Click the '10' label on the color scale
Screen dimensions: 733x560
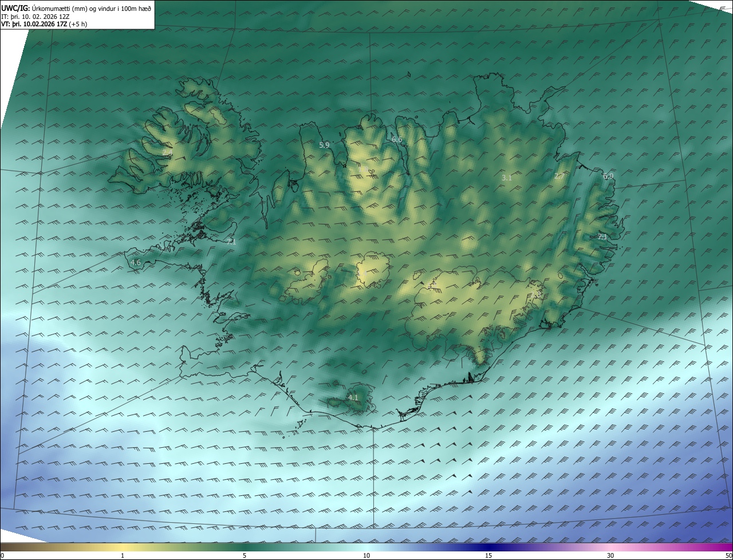coord(366,556)
